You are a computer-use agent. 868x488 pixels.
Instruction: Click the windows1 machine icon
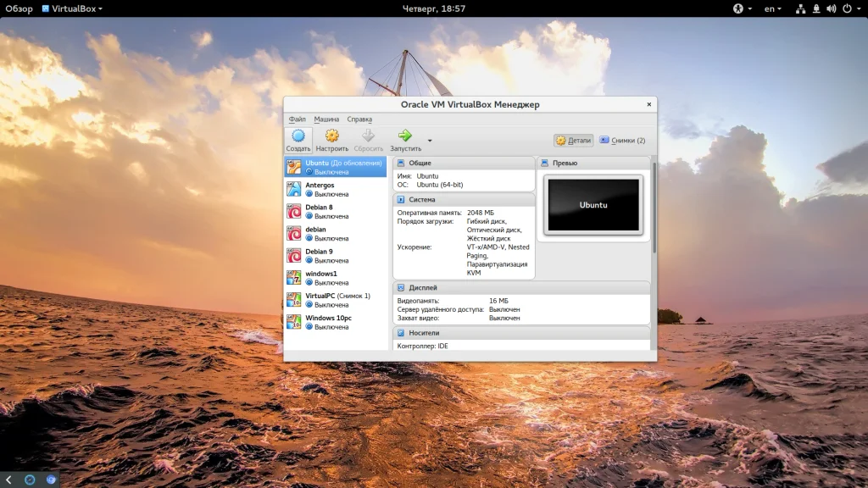click(294, 278)
